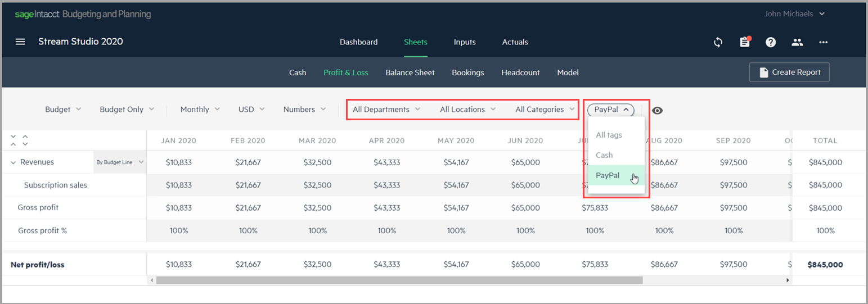Open the tasks clipboard notifications icon
The image size is (868, 304).
(x=745, y=42)
